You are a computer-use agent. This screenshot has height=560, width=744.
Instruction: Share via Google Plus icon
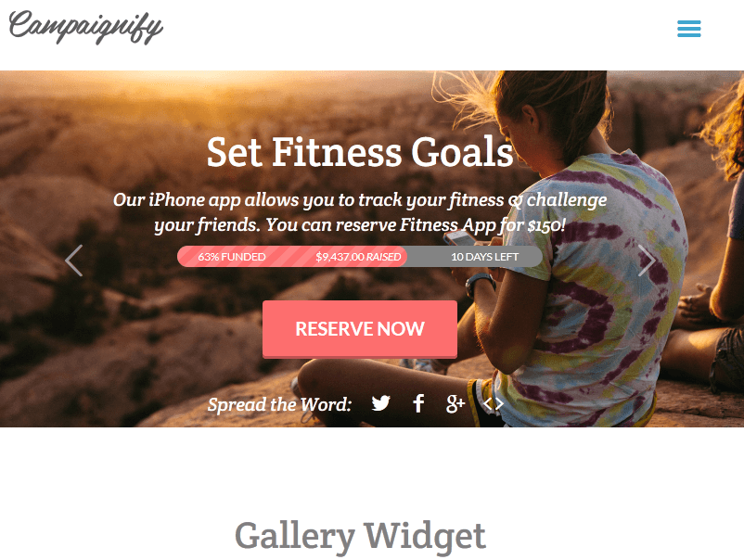(455, 403)
